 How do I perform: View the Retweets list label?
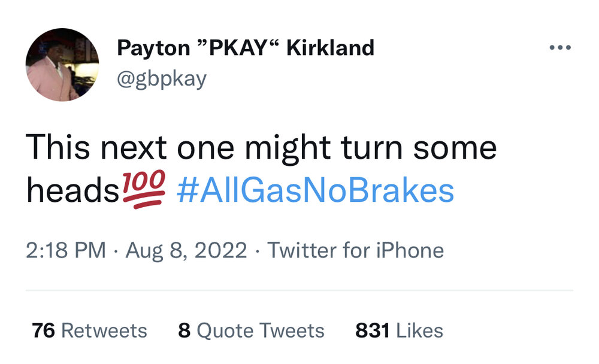click(104, 330)
